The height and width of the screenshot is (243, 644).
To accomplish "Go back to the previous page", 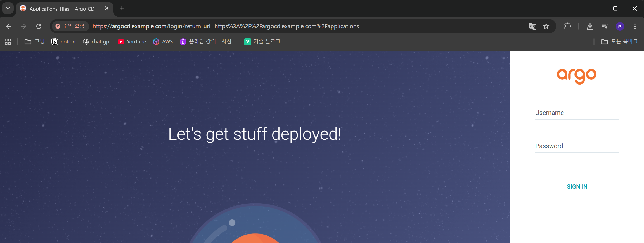I will (x=9, y=26).
